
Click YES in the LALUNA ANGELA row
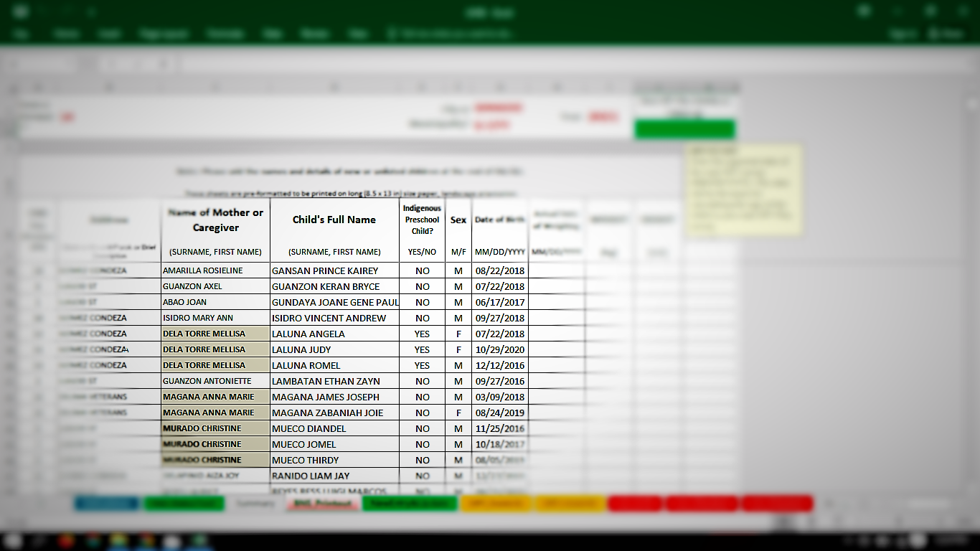point(422,334)
